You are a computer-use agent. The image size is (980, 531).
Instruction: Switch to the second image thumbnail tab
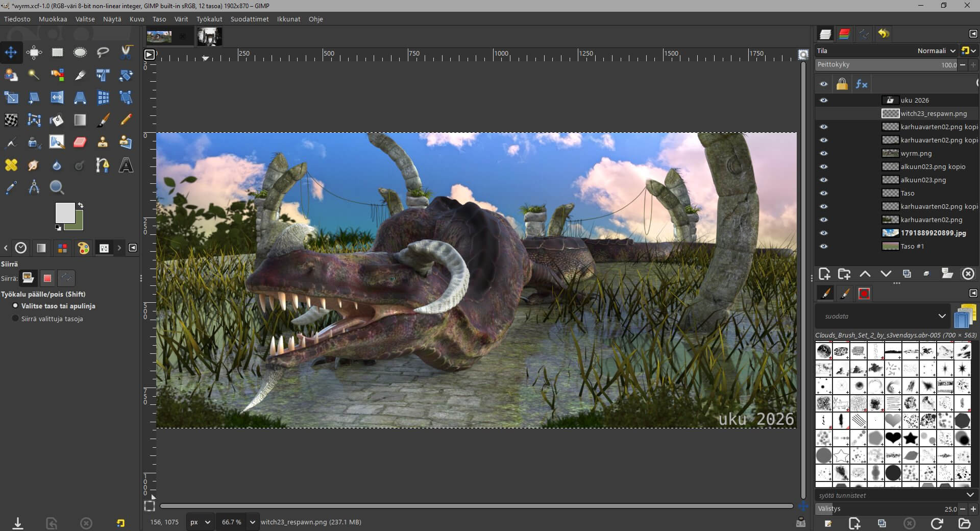pyautogui.click(x=209, y=37)
